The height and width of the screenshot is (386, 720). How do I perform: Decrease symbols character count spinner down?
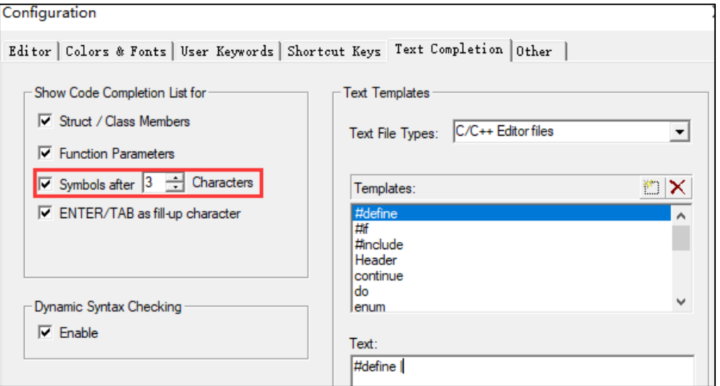pos(175,187)
